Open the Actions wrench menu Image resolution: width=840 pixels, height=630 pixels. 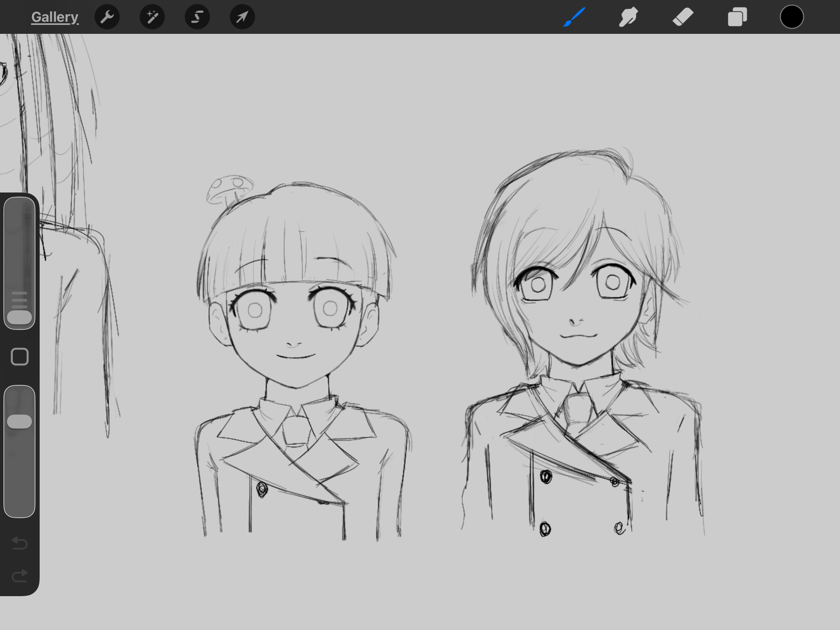(x=107, y=17)
